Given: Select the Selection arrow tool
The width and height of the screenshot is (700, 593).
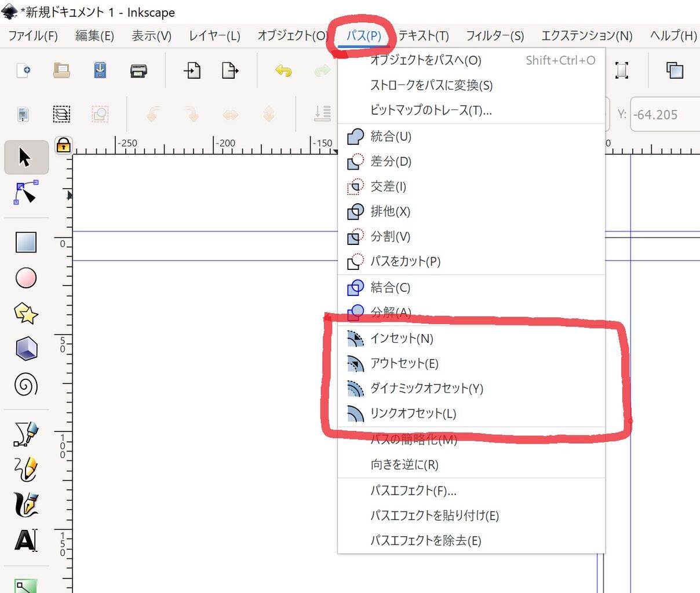Looking at the screenshot, I should [x=26, y=157].
